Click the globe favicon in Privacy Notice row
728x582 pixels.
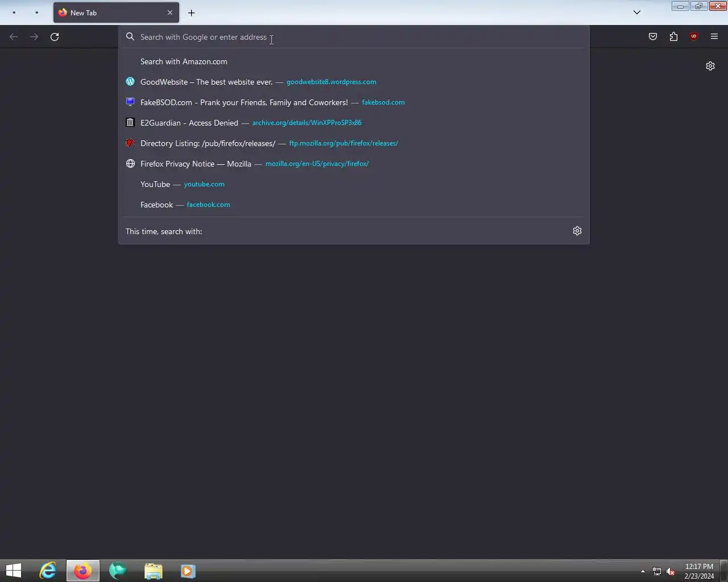pyautogui.click(x=130, y=164)
